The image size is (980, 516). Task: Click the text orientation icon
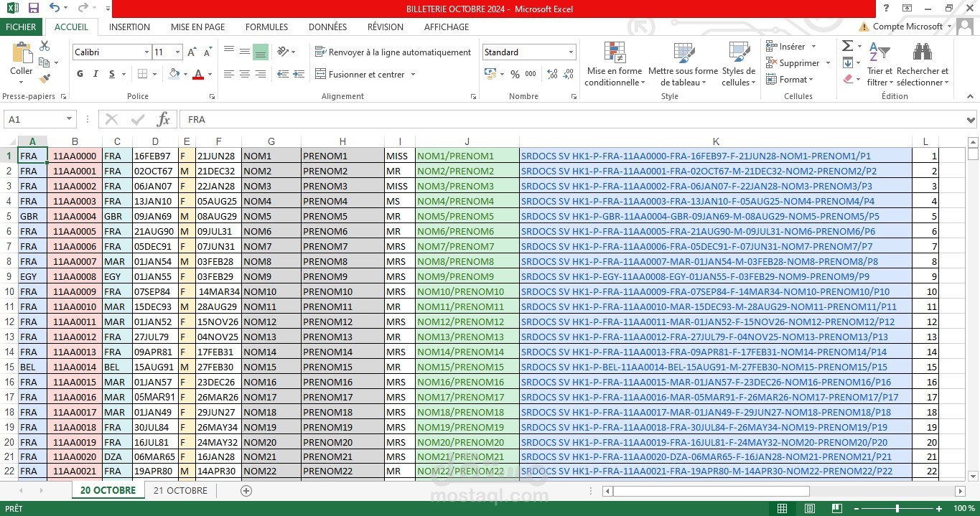(x=284, y=52)
